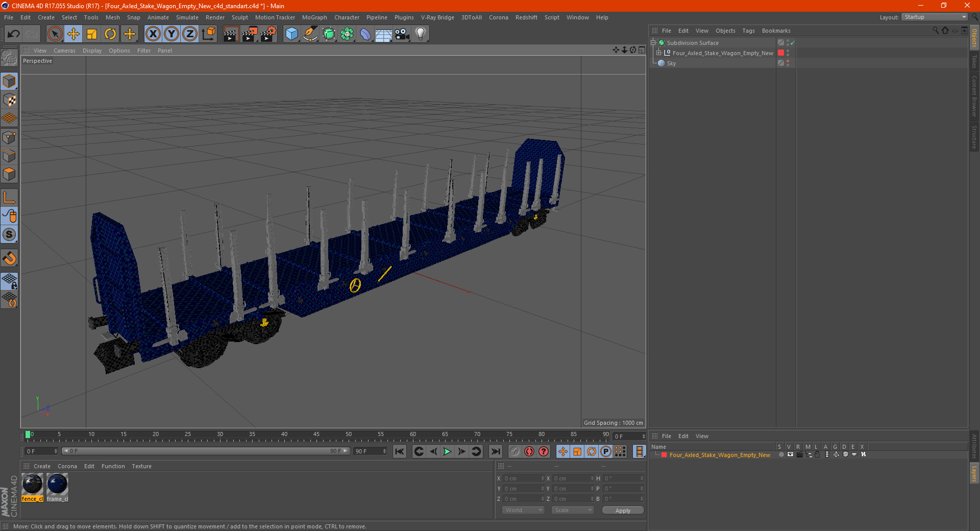The height and width of the screenshot is (531, 980).
Task: Click the Apply button
Action: [x=623, y=511]
